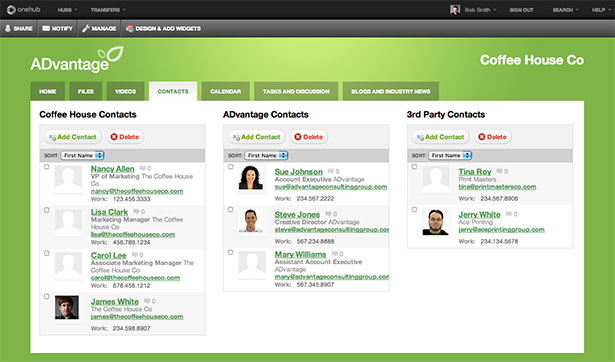Select the James White checkbox

coord(47,296)
